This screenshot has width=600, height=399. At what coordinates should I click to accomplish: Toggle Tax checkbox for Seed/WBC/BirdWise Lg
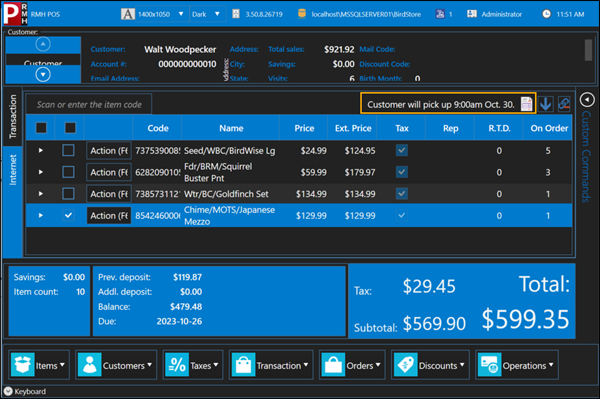(x=401, y=150)
